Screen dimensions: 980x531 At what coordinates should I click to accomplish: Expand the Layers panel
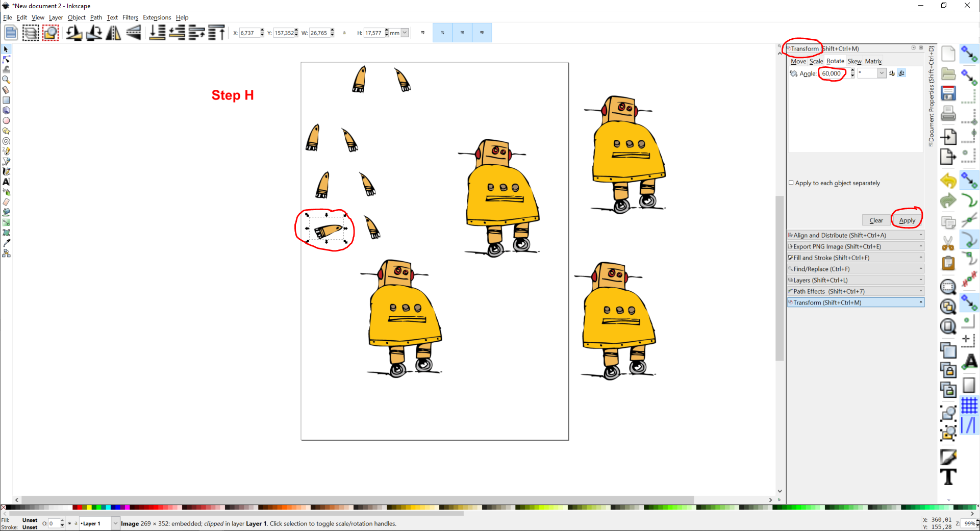856,280
